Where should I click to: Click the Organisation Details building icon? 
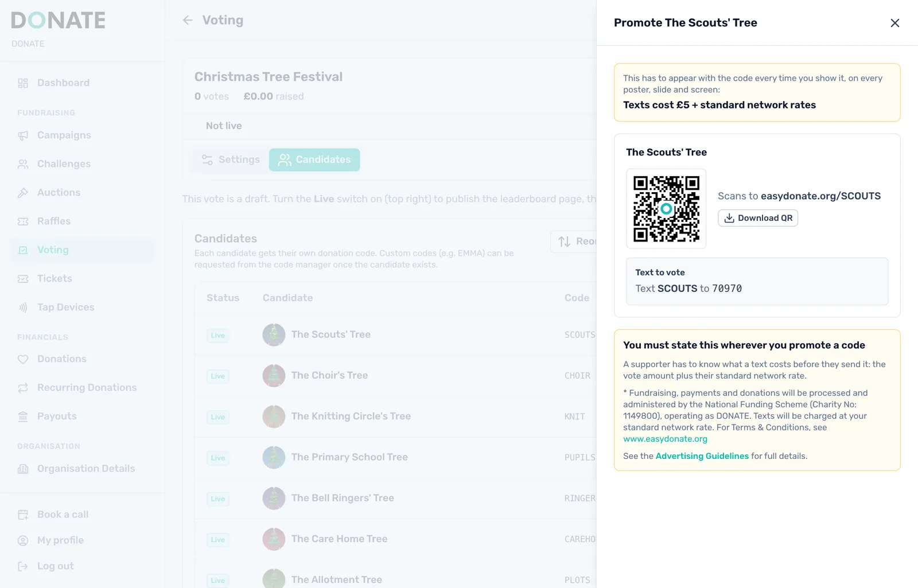pyautogui.click(x=23, y=469)
